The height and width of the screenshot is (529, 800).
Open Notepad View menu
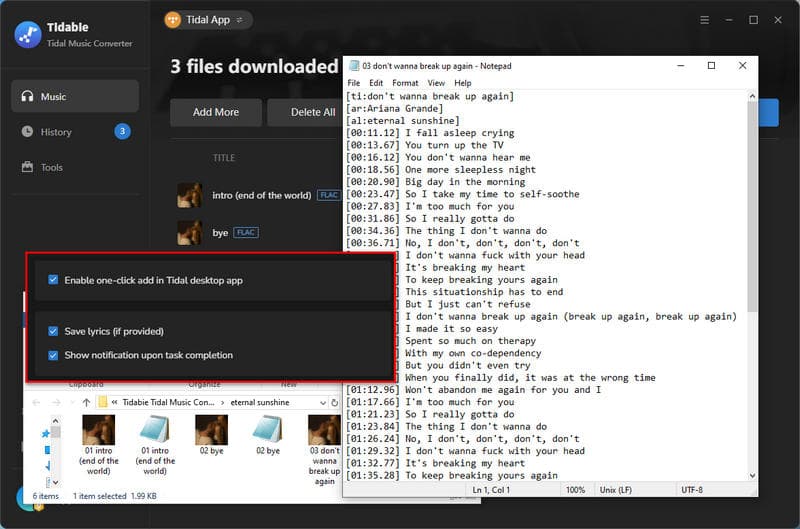(x=436, y=83)
